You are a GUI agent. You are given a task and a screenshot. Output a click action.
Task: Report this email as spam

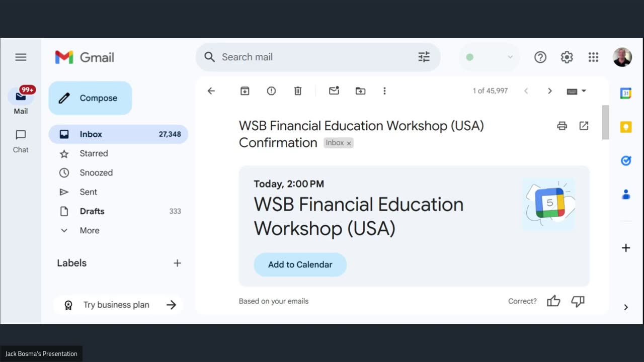click(x=271, y=91)
